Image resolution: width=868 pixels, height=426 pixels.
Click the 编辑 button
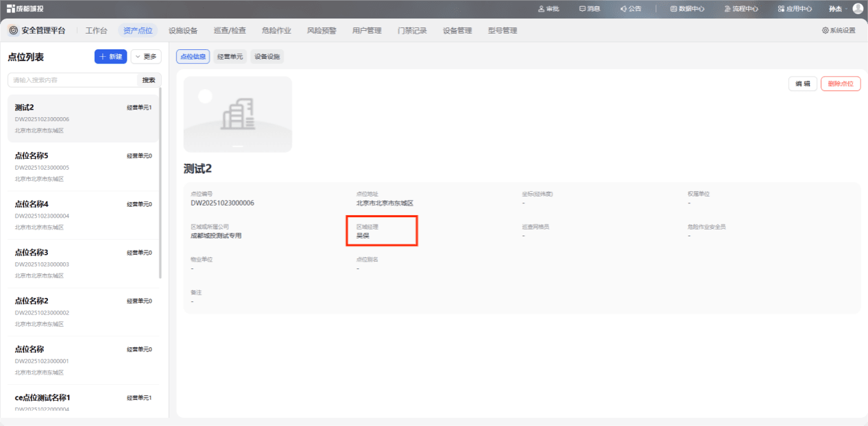coord(802,84)
